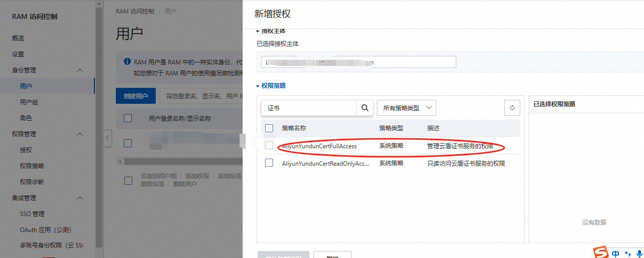Screen dimensions: 644x258
Task: Click the info icon in the RAM user notice
Action: coord(127,62)
